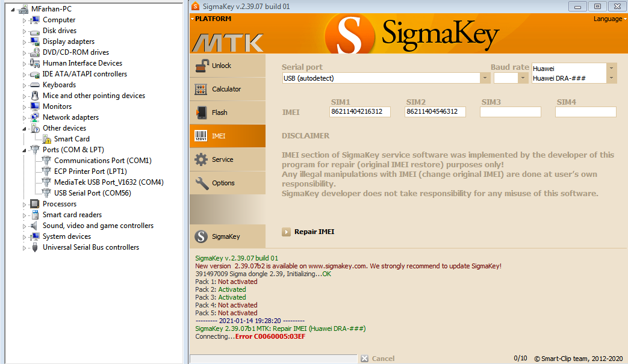Select the Smart Card device entry
The width and height of the screenshot is (628, 364).
click(72, 139)
